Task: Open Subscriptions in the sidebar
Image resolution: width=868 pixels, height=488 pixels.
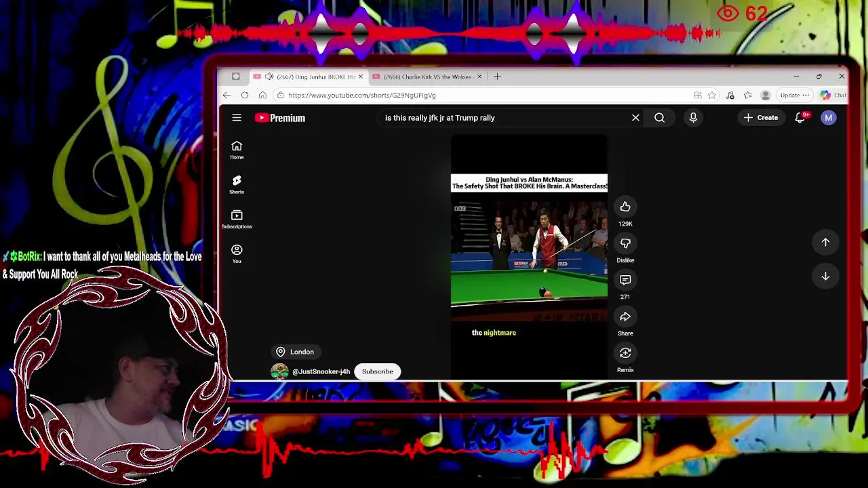Action: tap(237, 219)
